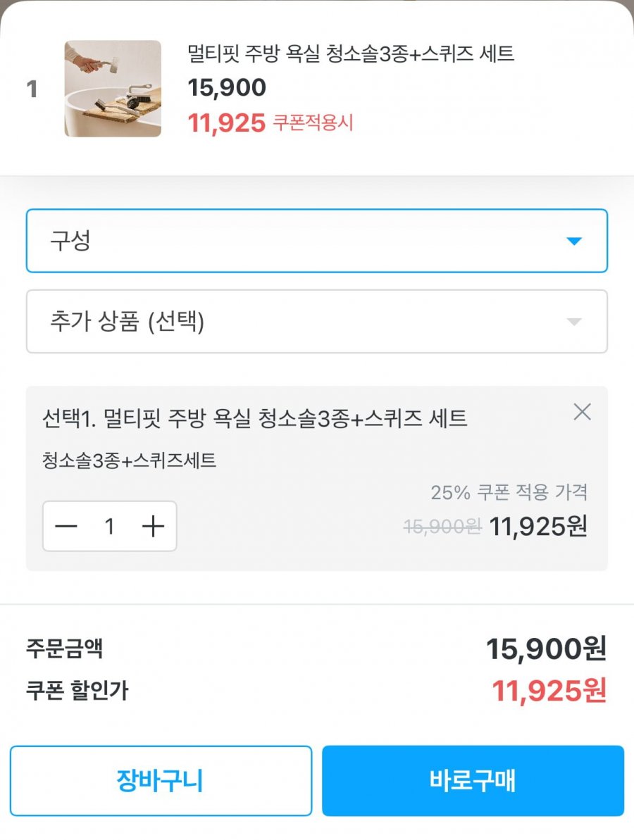634x840 pixels.
Task: Increase quantity with the plus icon
Action: [153, 527]
